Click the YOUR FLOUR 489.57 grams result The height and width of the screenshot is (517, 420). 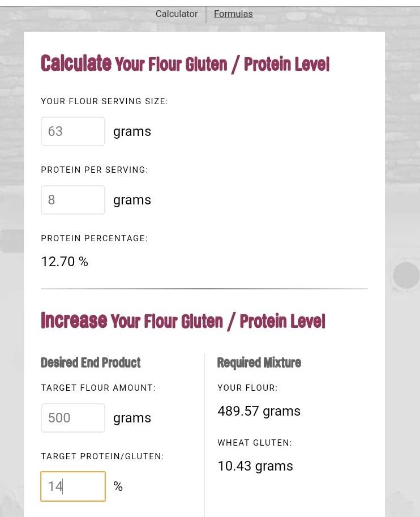(x=259, y=411)
